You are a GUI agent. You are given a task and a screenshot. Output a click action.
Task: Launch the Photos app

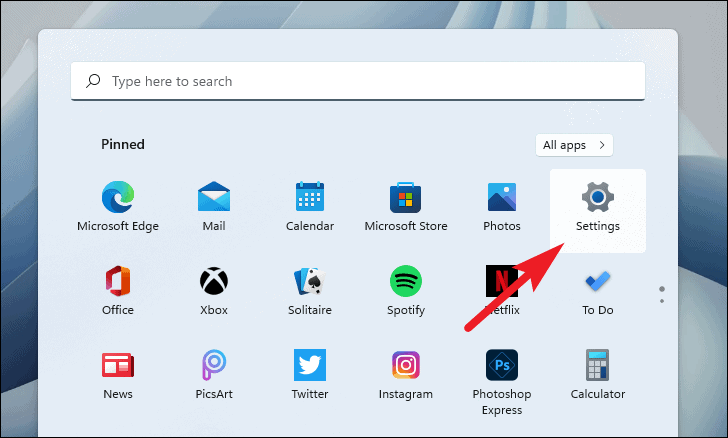[502, 207]
